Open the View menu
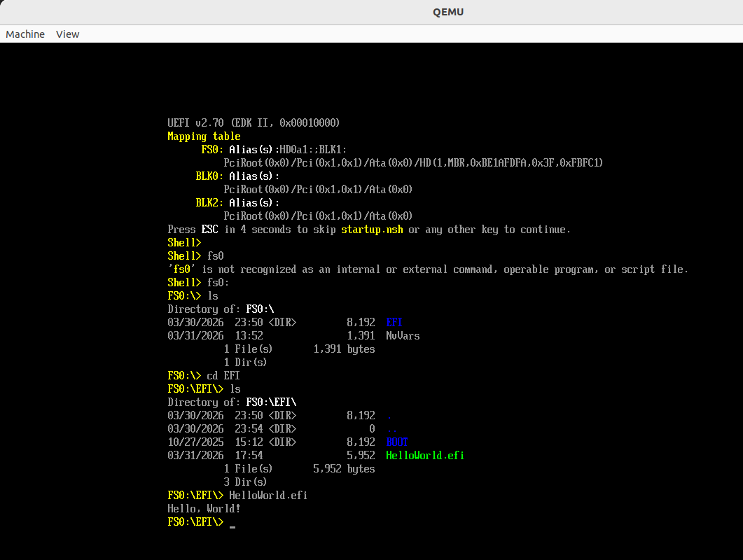743x560 pixels. 67,34
